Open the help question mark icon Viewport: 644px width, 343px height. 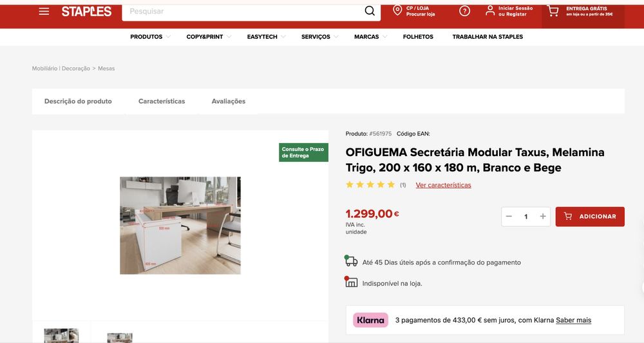[x=464, y=11]
